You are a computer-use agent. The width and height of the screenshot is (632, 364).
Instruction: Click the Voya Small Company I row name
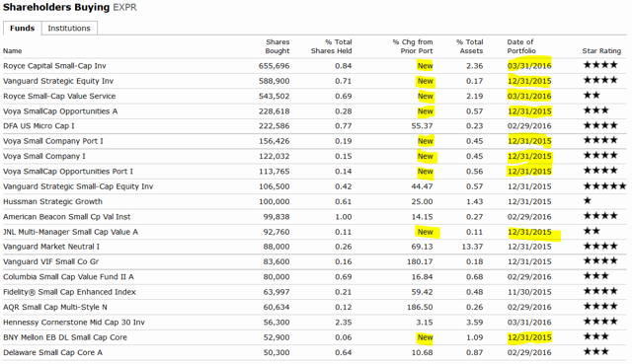click(x=43, y=156)
